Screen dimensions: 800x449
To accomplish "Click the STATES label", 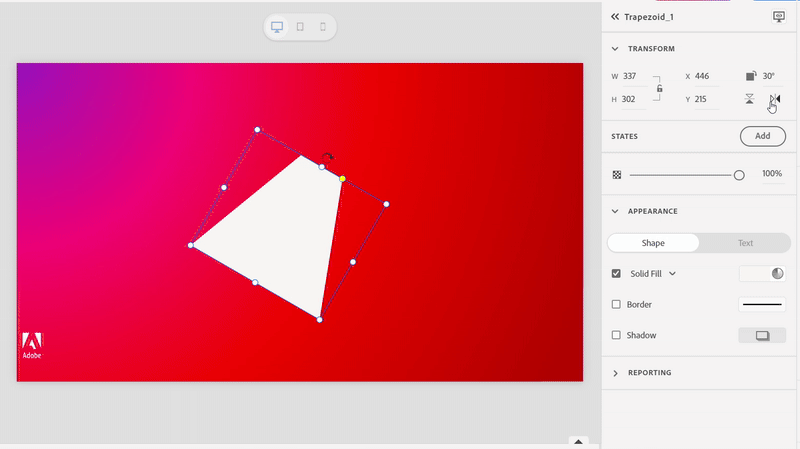I will click(x=624, y=136).
